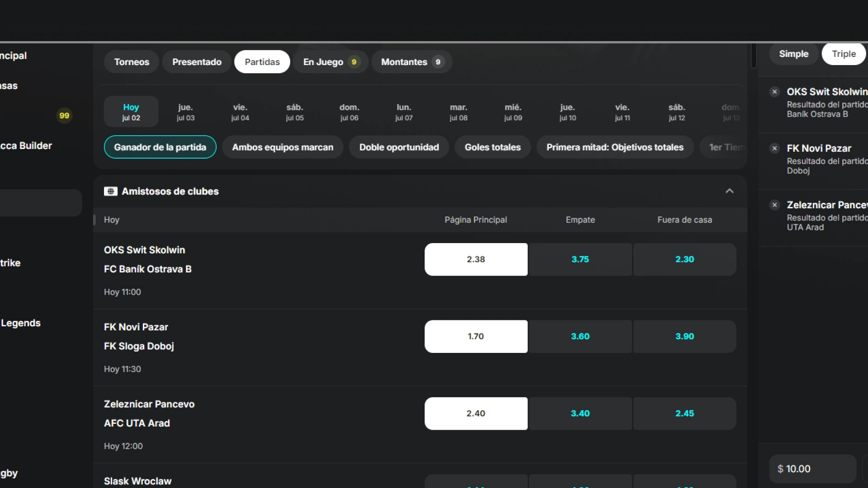The width and height of the screenshot is (868, 488).
Task: Click the Empate column header
Action: point(580,220)
